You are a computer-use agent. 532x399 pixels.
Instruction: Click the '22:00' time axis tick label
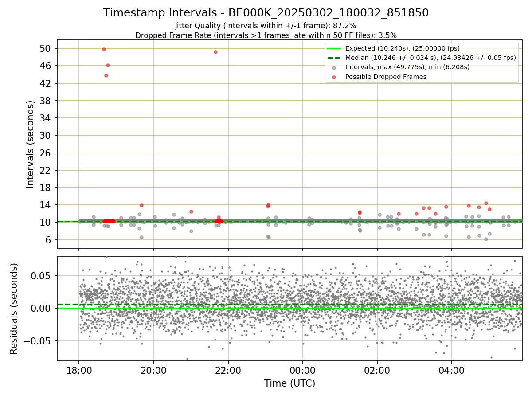pos(228,370)
